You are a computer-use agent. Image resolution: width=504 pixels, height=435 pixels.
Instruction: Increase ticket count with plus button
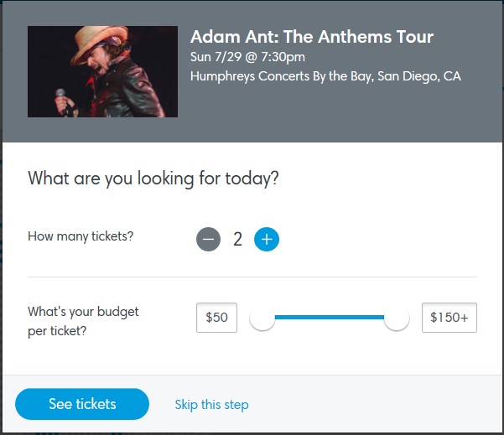tap(267, 240)
